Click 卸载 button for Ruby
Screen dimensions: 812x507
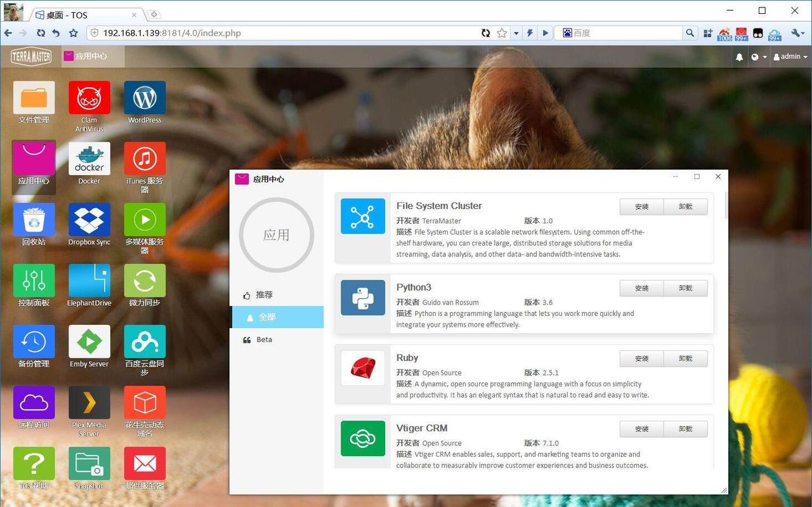685,359
